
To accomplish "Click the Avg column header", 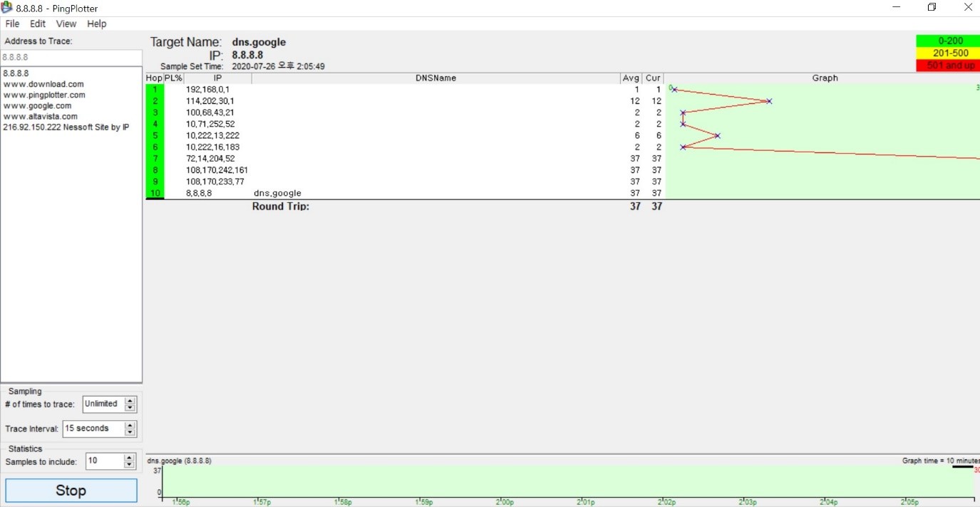I will (x=631, y=78).
